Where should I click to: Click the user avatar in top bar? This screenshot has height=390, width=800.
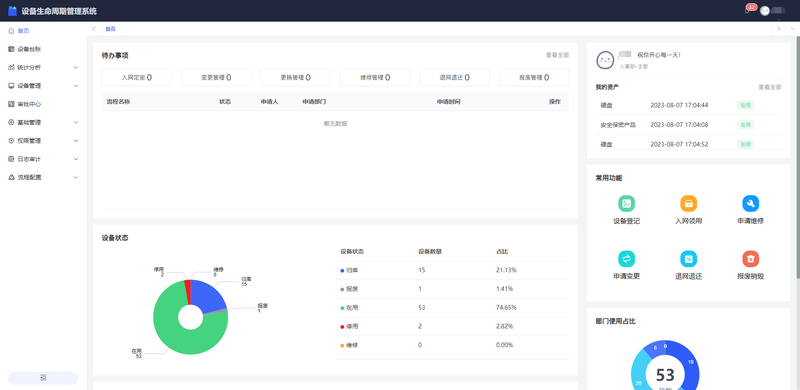click(764, 11)
